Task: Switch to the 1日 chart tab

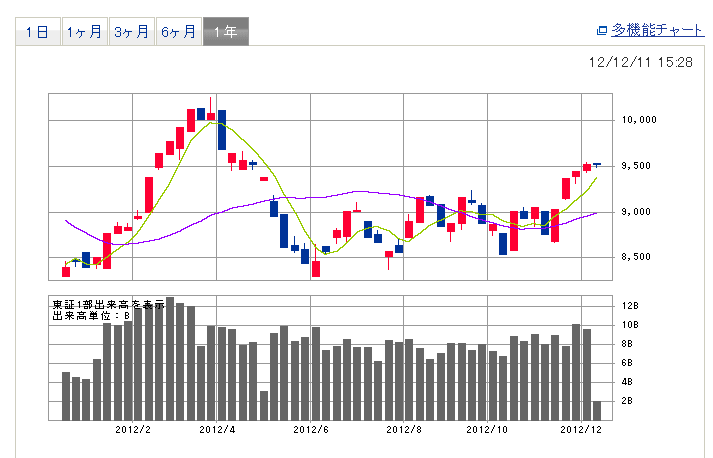Action: 36,31
